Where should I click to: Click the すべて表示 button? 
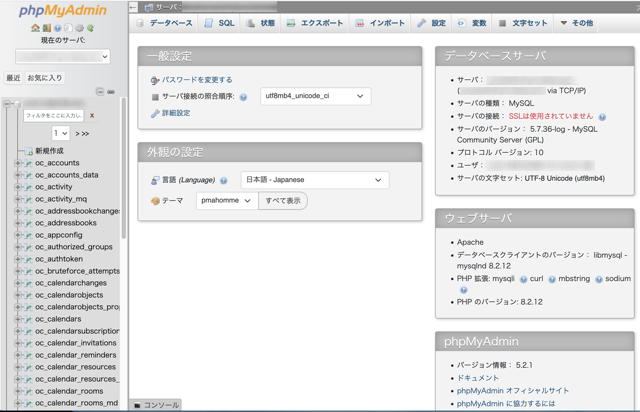(x=282, y=201)
